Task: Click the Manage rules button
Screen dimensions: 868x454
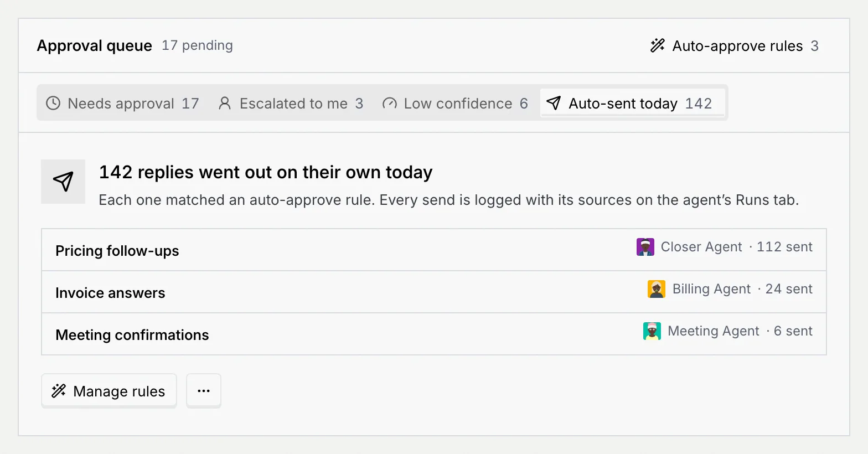Action: click(109, 391)
